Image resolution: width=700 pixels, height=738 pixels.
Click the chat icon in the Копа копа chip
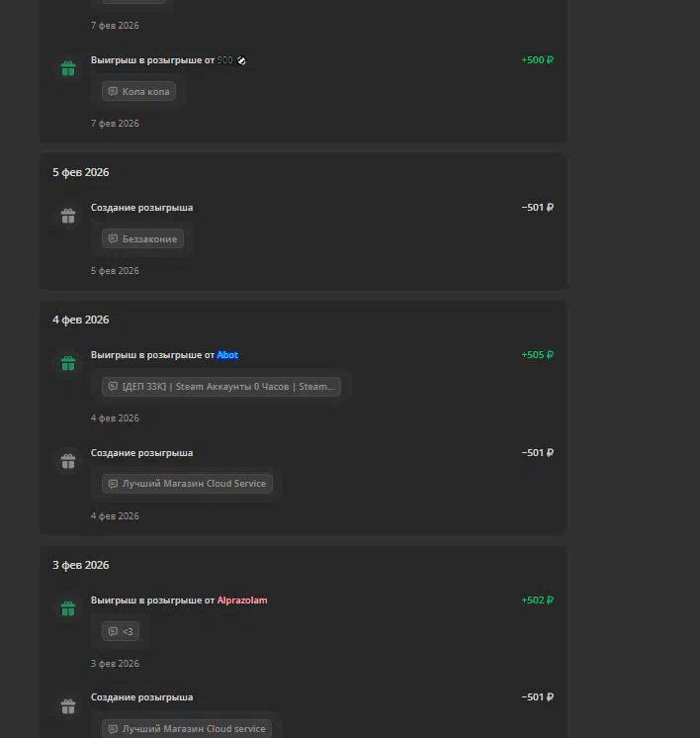[113, 91]
